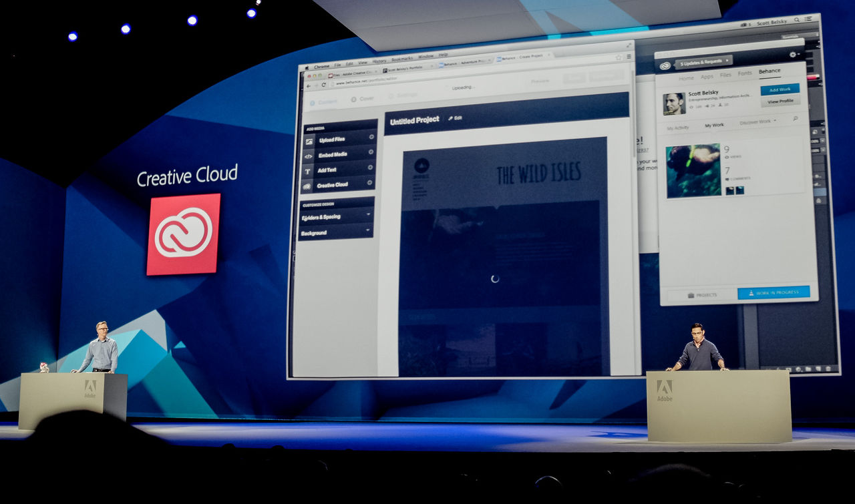Click the Creative Cloud icon in Add Media
Viewport: 855px width, 504px height.
click(307, 186)
